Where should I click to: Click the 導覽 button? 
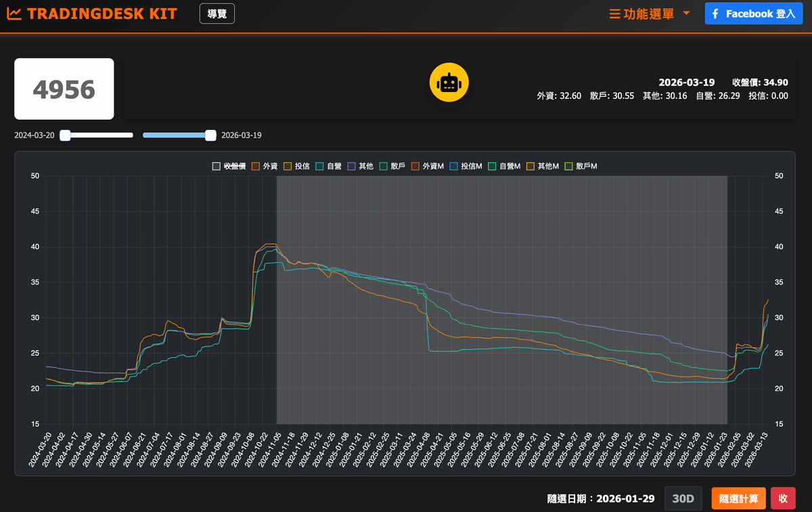click(x=217, y=14)
